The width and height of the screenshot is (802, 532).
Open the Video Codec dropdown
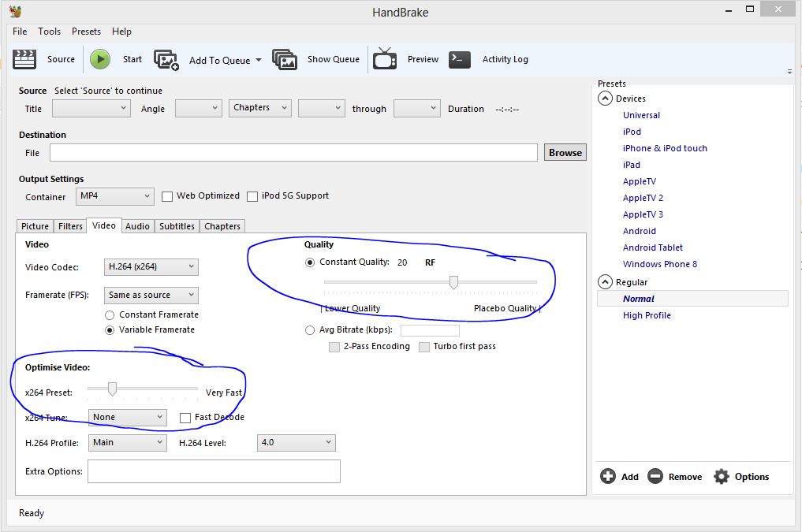[151, 266]
